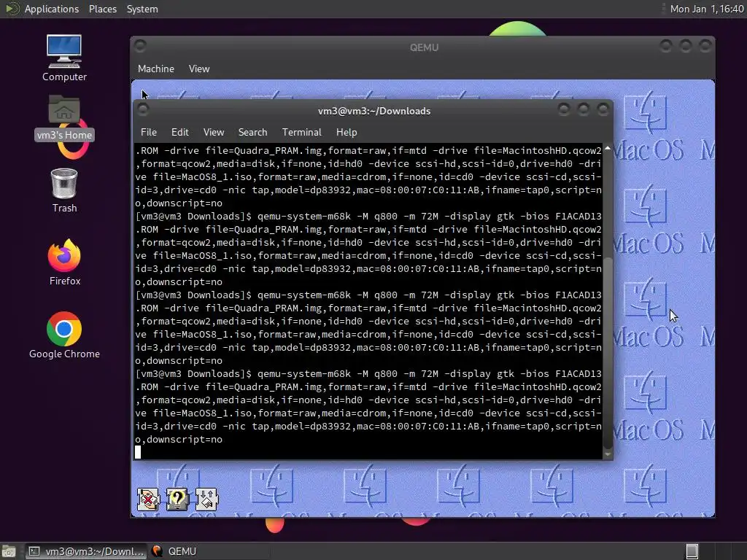Screen dimensions: 747x560
Task: Click the QEMU window title bar
Action: pos(424,47)
